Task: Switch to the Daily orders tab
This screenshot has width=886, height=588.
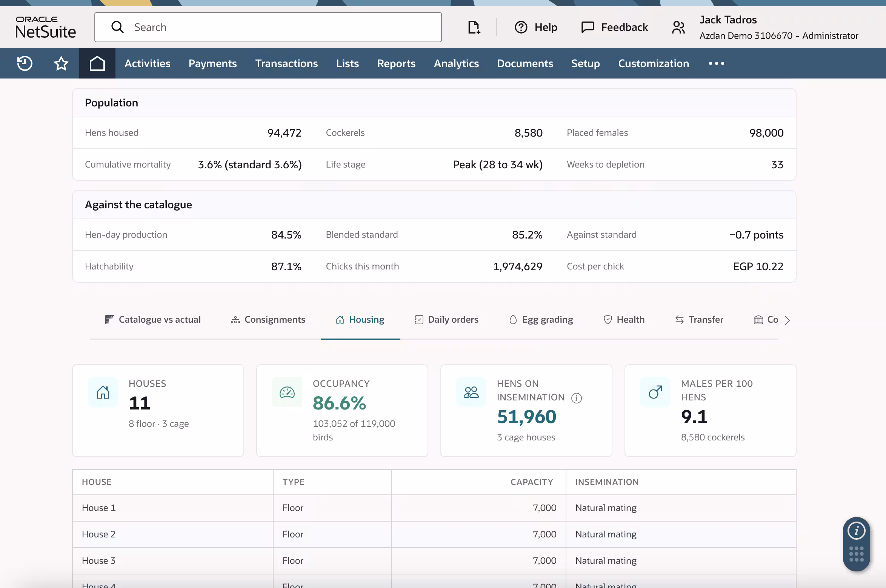Action: coord(446,320)
